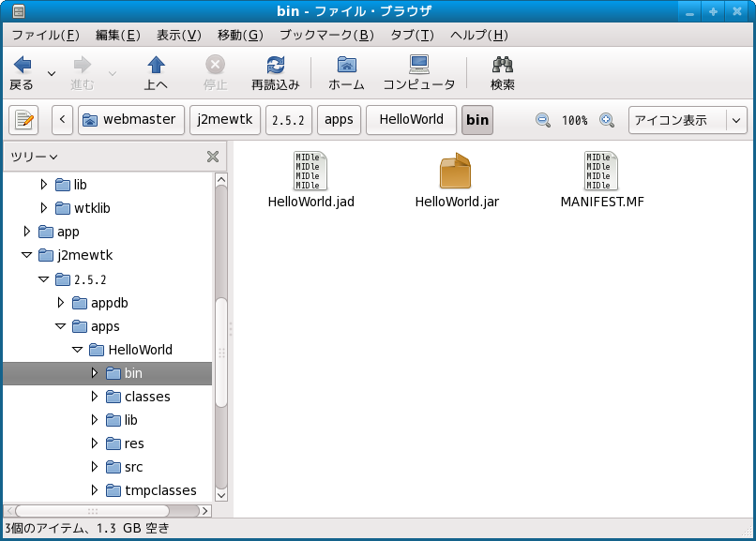Expand the src tree node
756x541 pixels.
click(x=94, y=466)
